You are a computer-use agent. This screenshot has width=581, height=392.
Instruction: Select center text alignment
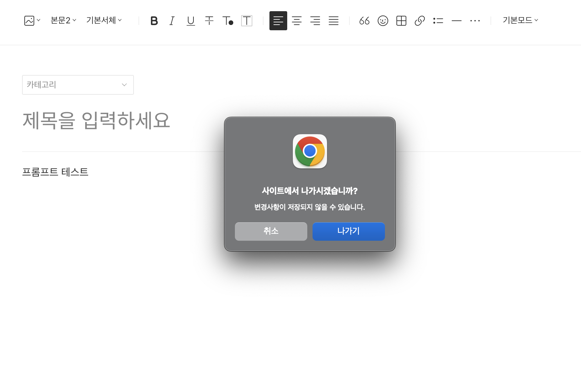point(297,21)
